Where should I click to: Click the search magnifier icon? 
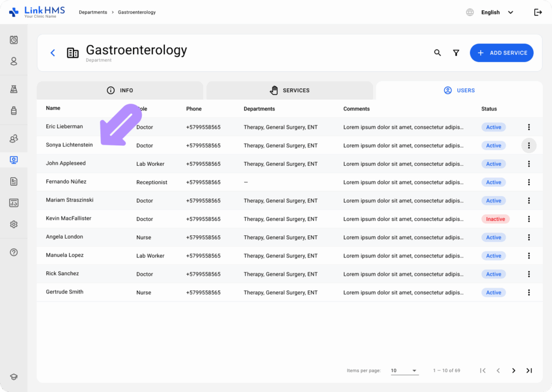pyautogui.click(x=437, y=53)
